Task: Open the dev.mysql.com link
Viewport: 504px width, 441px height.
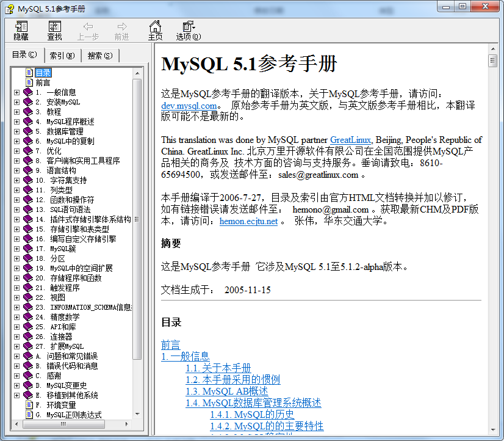Action: coord(189,105)
